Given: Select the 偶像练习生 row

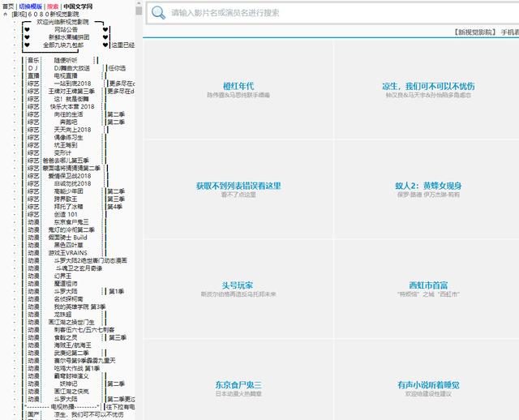Looking at the screenshot, I should click(x=68, y=137).
